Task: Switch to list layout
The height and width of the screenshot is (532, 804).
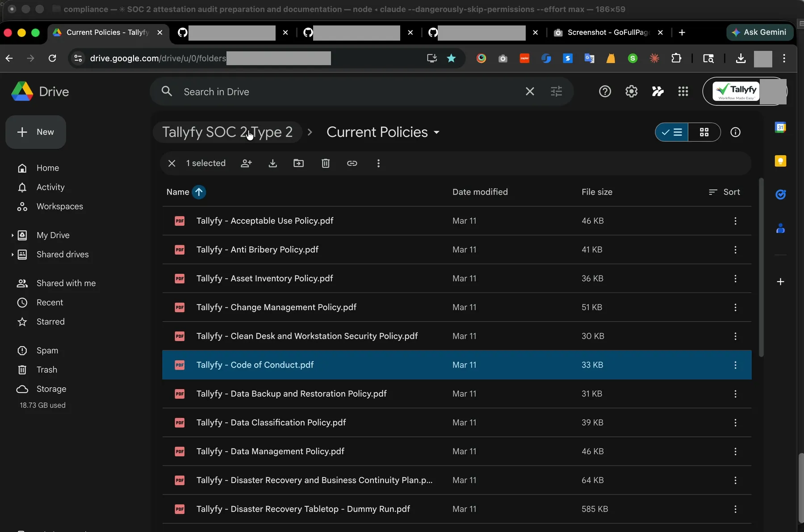Action: pos(672,132)
